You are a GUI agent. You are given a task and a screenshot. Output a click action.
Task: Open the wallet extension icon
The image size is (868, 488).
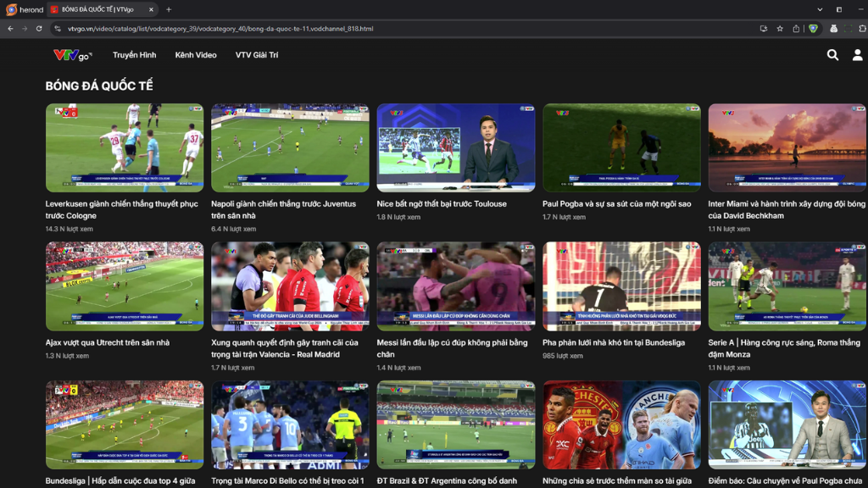point(833,29)
